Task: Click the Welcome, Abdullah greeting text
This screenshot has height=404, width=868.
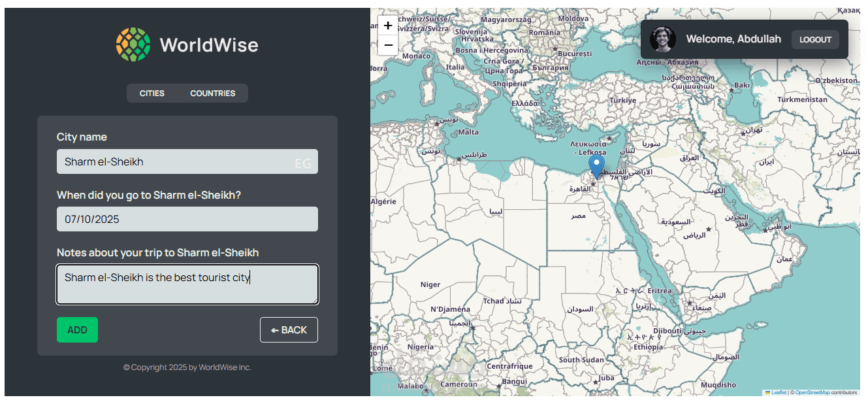Action: [x=733, y=39]
